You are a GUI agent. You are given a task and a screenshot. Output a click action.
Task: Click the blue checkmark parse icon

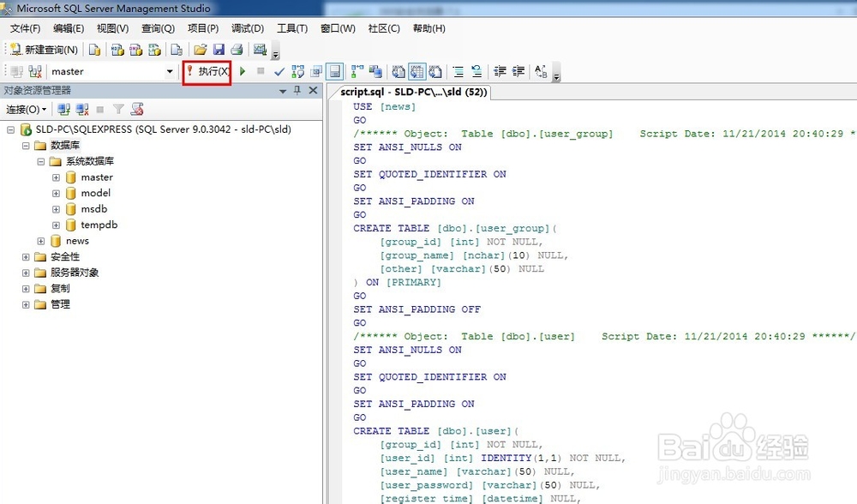[x=279, y=71]
